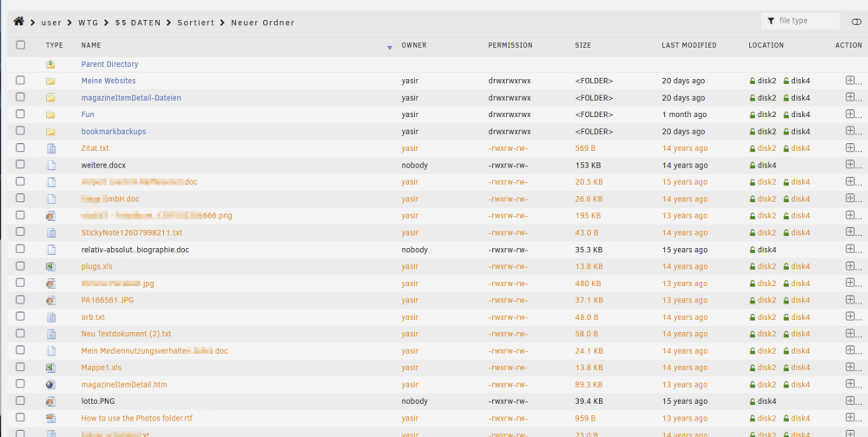Click image icon of lotto.PNG
Screen dimensions: 868x437
point(51,401)
